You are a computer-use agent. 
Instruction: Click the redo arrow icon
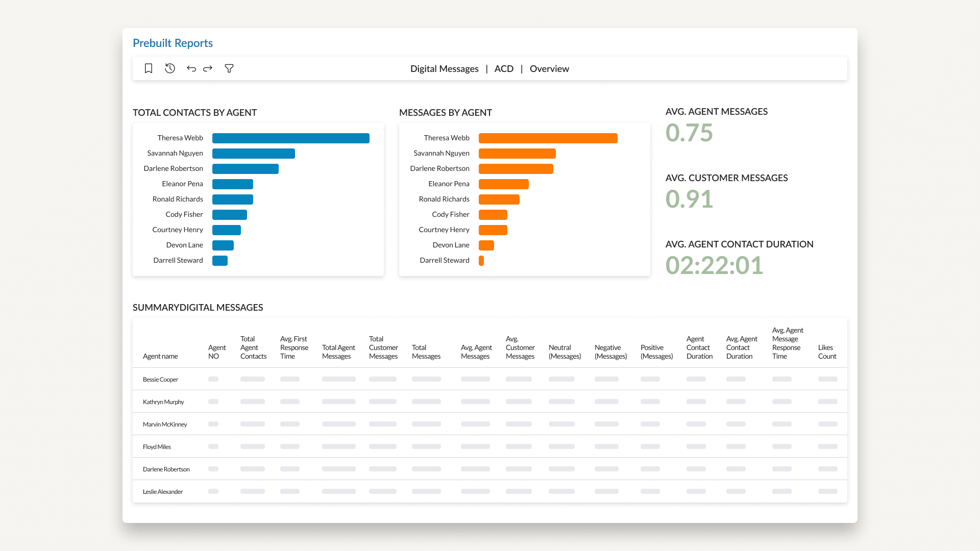click(x=208, y=68)
